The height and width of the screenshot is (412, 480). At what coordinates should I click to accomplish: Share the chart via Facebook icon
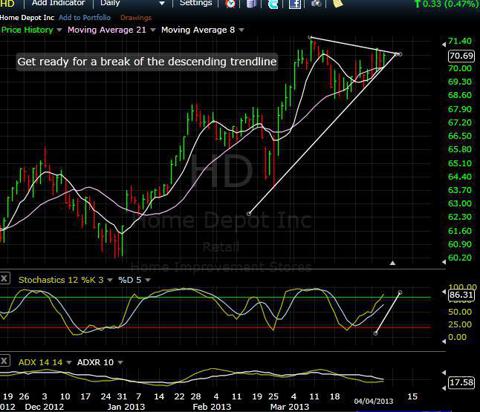pyautogui.click(x=295, y=4)
